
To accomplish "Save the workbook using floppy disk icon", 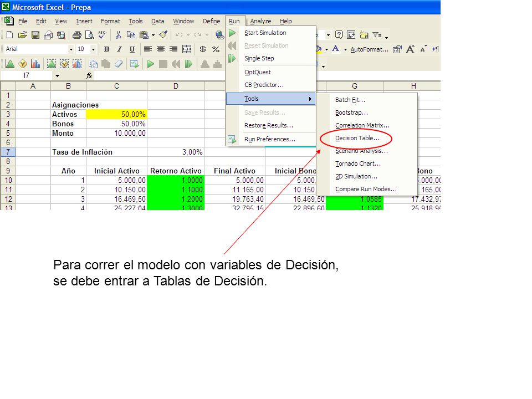I will 35,34.
